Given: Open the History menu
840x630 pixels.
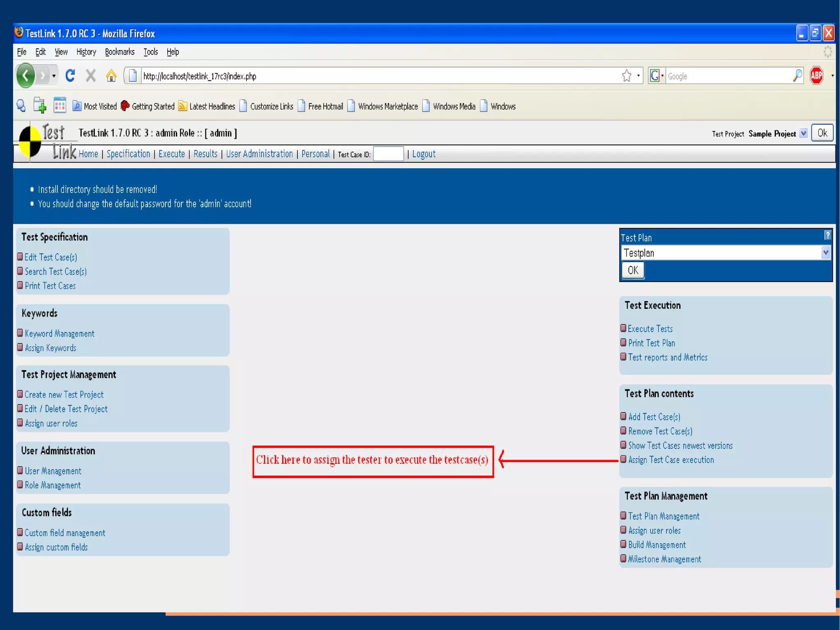Looking at the screenshot, I should click(x=86, y=52).
